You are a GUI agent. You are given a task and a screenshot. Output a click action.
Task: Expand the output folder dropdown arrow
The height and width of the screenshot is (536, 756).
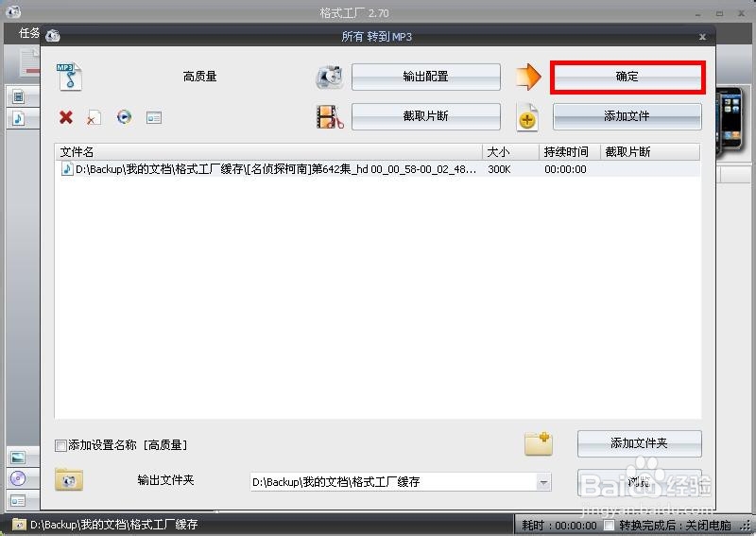pyautogui.click(x=544, y=482)
